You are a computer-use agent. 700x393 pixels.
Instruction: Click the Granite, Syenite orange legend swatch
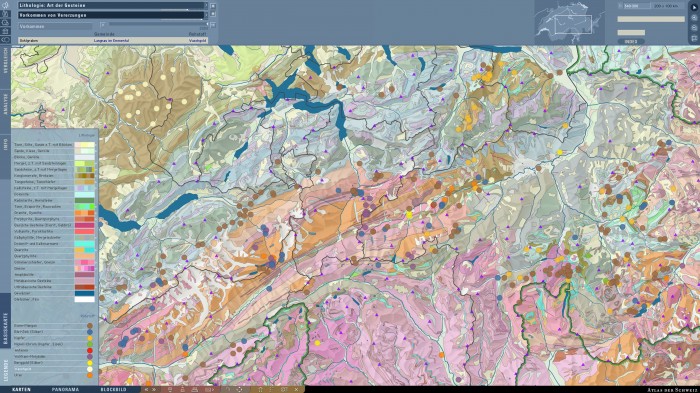[84, 213]
